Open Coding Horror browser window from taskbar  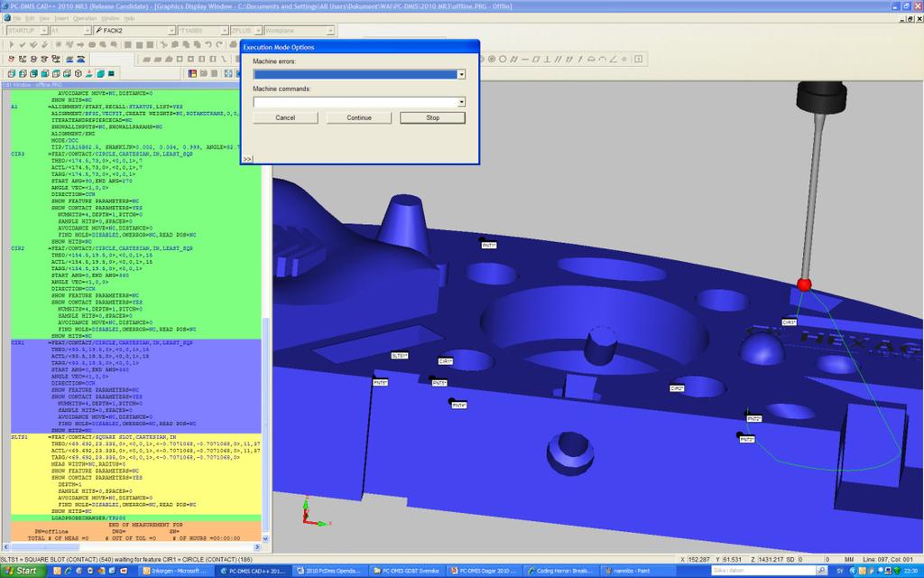563,571
